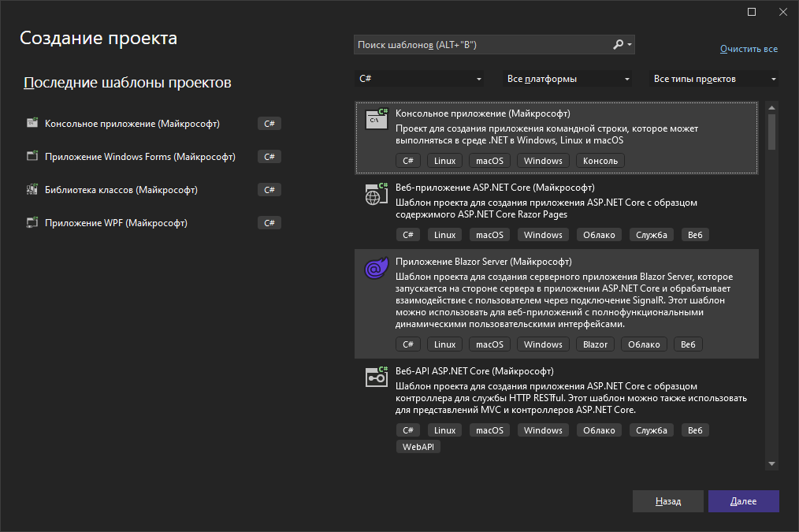Open the Все платформы filter dropdown

pyautogui.click(x=567, y=79)
